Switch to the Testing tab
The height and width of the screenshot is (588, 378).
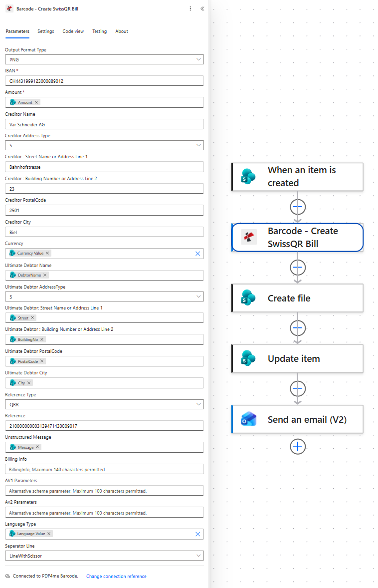[99, 31]
